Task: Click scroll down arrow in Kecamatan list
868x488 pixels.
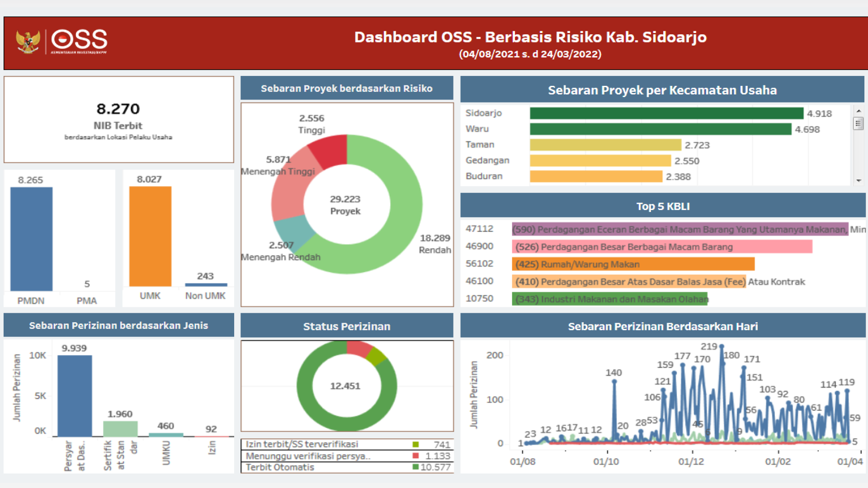Action: click(x=859, y=181)
